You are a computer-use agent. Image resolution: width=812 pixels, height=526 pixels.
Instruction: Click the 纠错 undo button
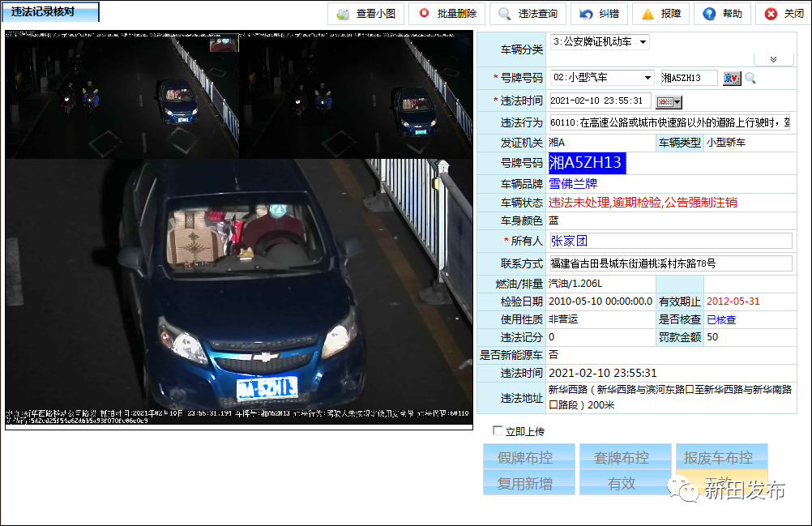[x=599, y=14]
